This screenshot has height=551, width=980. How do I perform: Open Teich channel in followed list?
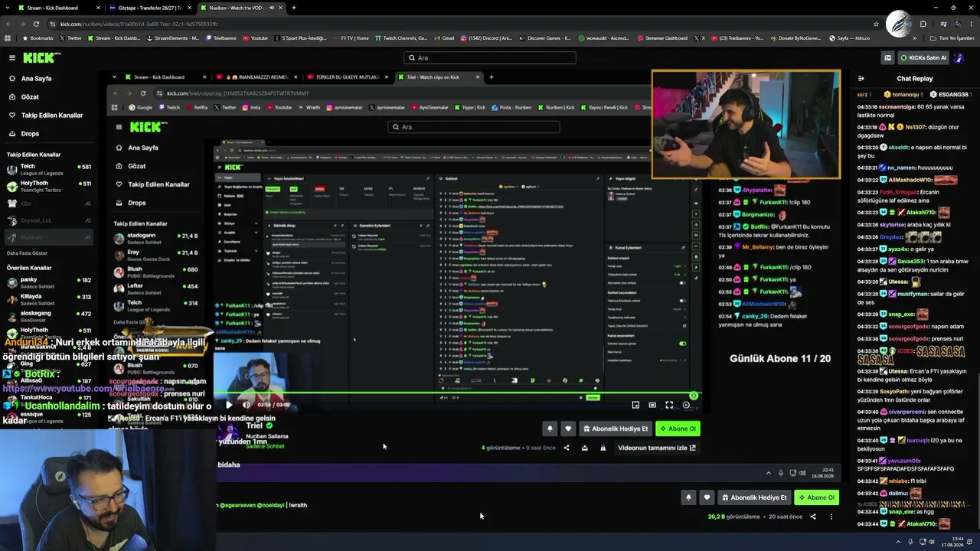[47, 169]
